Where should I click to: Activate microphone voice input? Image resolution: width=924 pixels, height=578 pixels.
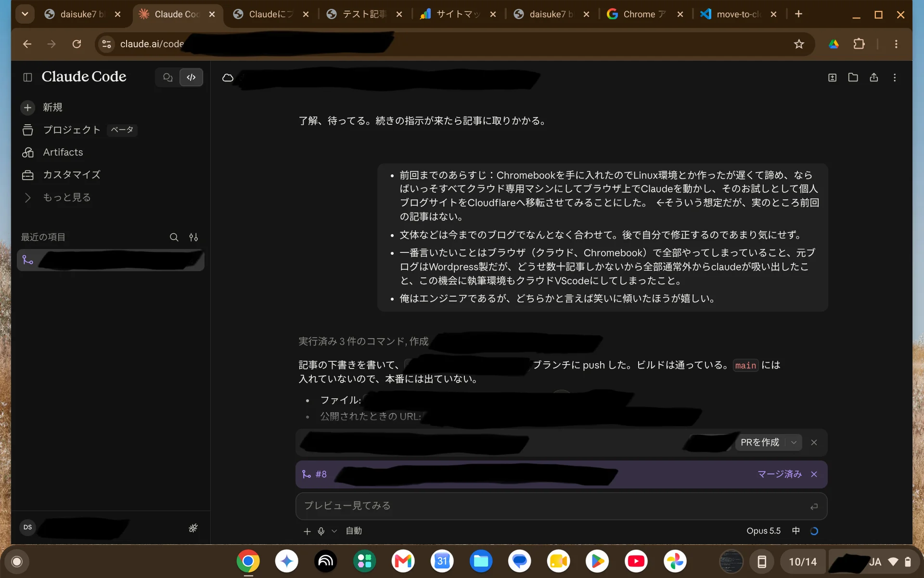(x=321, y=531)
